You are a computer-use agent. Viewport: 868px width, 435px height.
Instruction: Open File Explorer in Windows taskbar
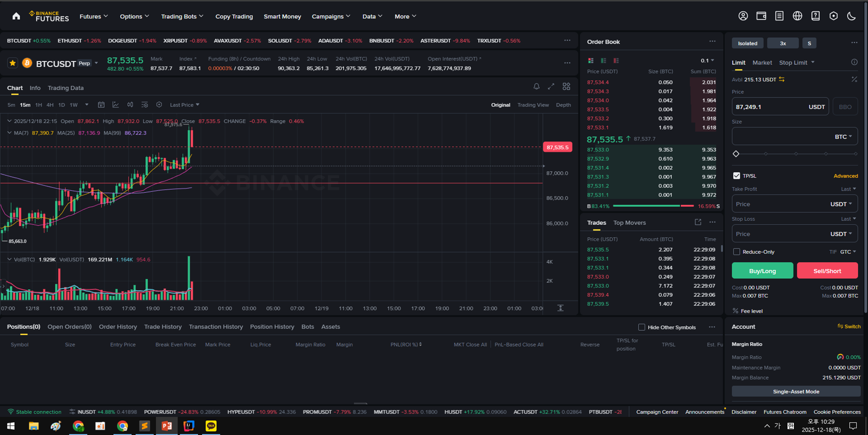(x=33, y=426)
